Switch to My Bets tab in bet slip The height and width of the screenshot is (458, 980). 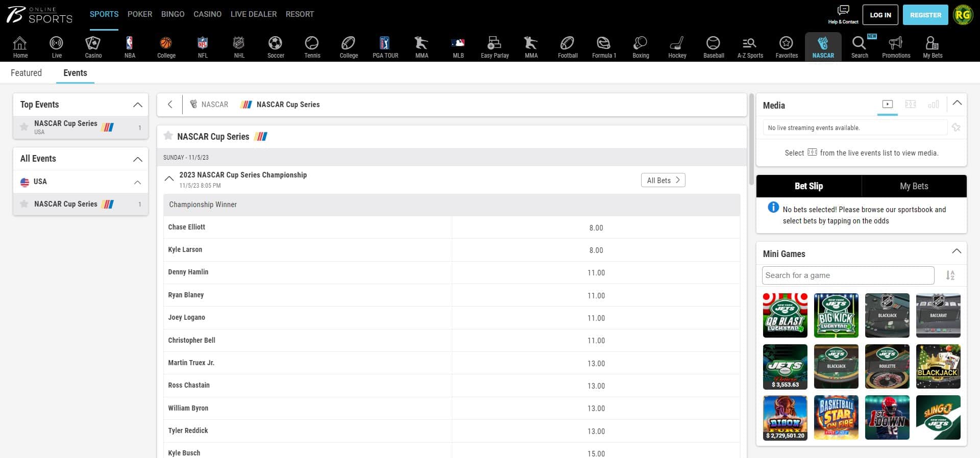(x=914, y=186)
